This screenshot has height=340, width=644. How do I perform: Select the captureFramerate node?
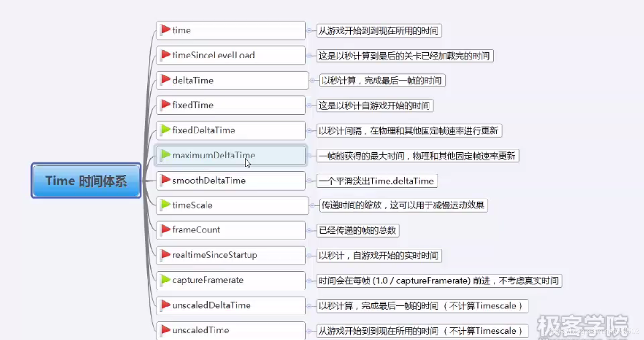tap(231, 280)
